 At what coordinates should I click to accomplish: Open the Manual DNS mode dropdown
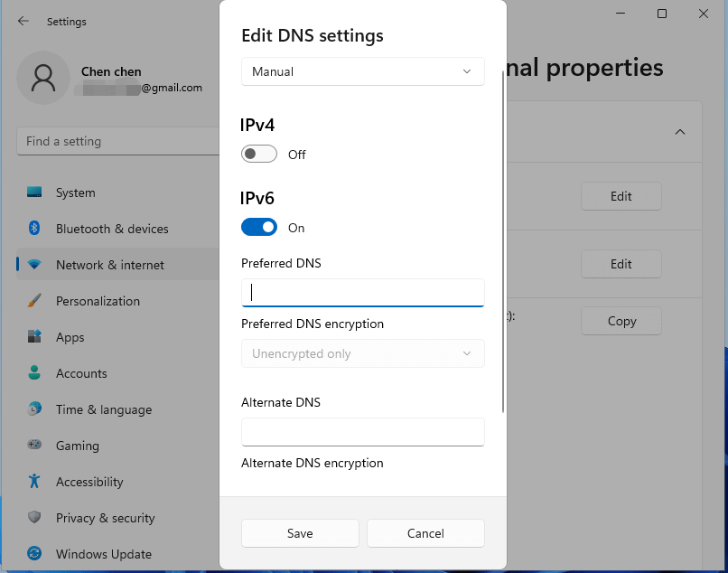[x=362, y=71]
